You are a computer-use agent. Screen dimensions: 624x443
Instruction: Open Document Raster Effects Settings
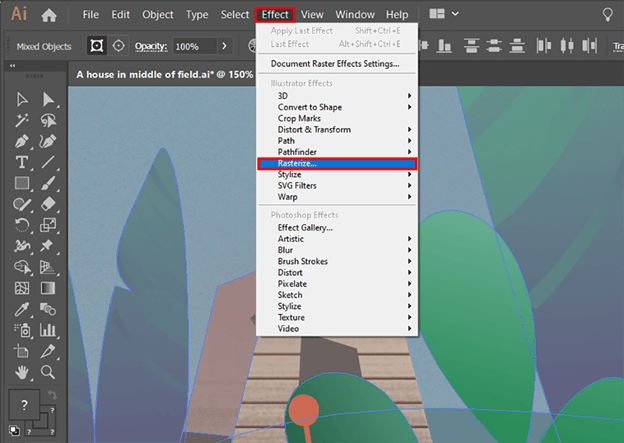[334, 64]
